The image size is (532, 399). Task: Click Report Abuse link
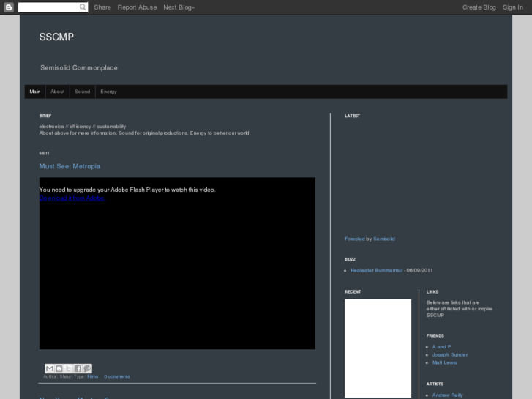click(x=137, y=7)
